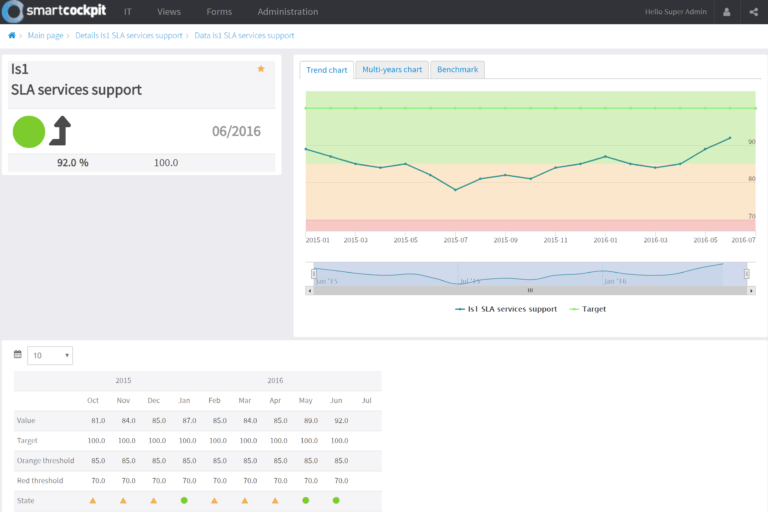Viewport: 768px width, 512px height.
Task: Click the navigator scroll right arrow
Action: click(x=751, y=291)
